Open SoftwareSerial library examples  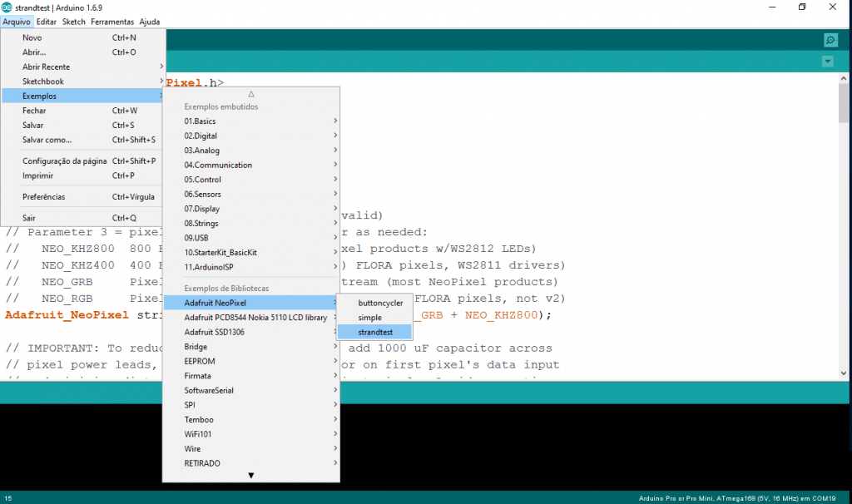click(251, 391)
